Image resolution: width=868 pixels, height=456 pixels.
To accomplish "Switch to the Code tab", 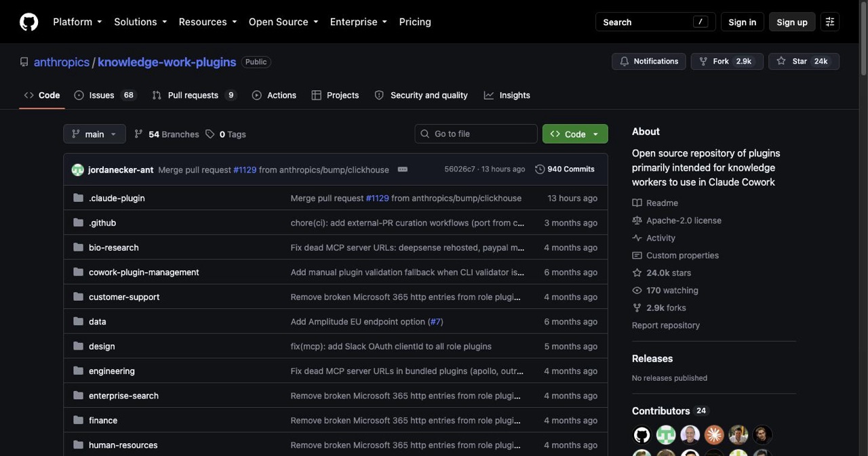I will click(x=42, y=95).
